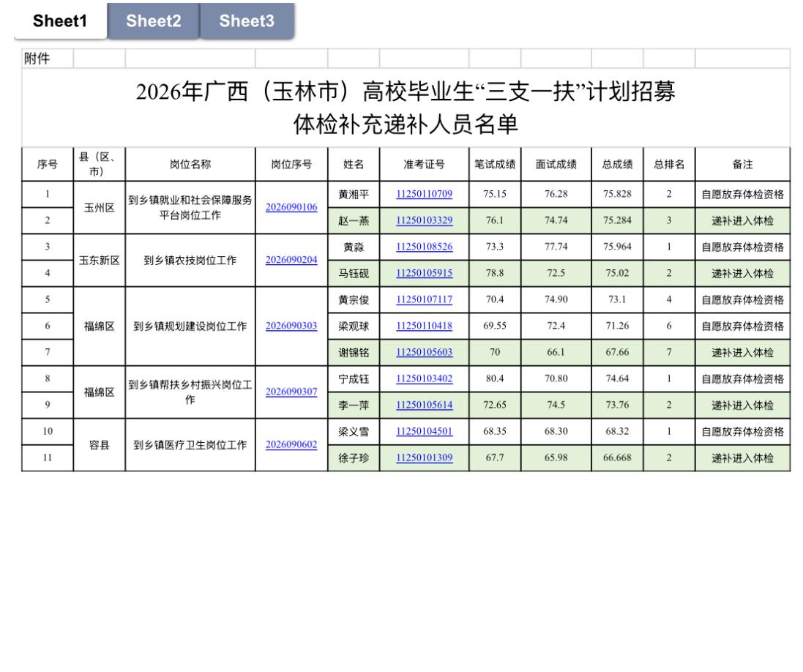Open exam ticket link 11250105915
Image resolution: width=803 pixels, height=672 pixels.
click(x=424, y=274)
